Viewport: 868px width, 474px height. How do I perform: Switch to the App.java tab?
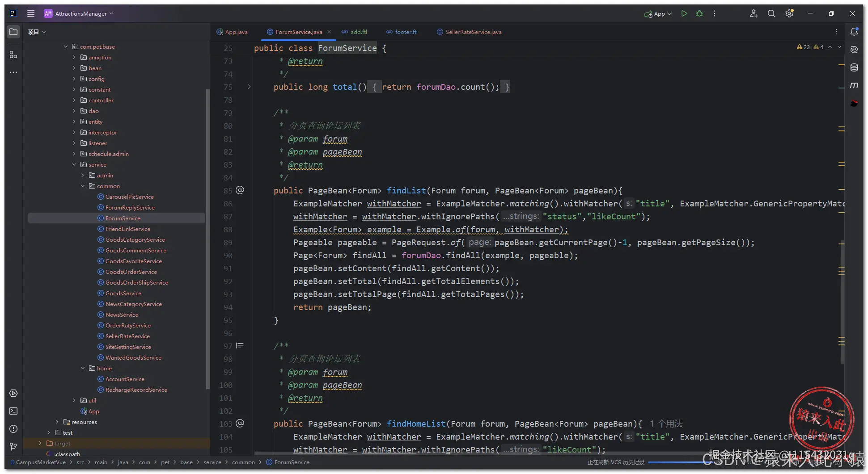(x=232, y=32)
